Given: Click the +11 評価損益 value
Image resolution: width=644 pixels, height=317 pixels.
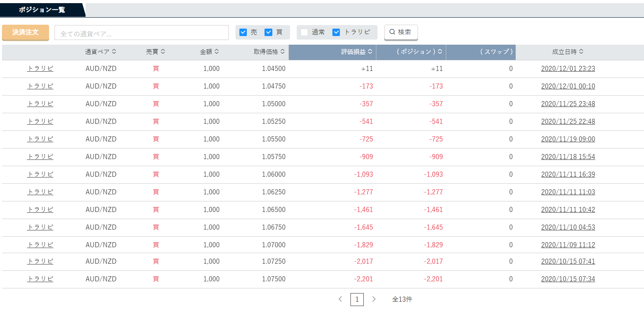Looking at the screenshot, I should pyautogui.click(x=367, y=69).
